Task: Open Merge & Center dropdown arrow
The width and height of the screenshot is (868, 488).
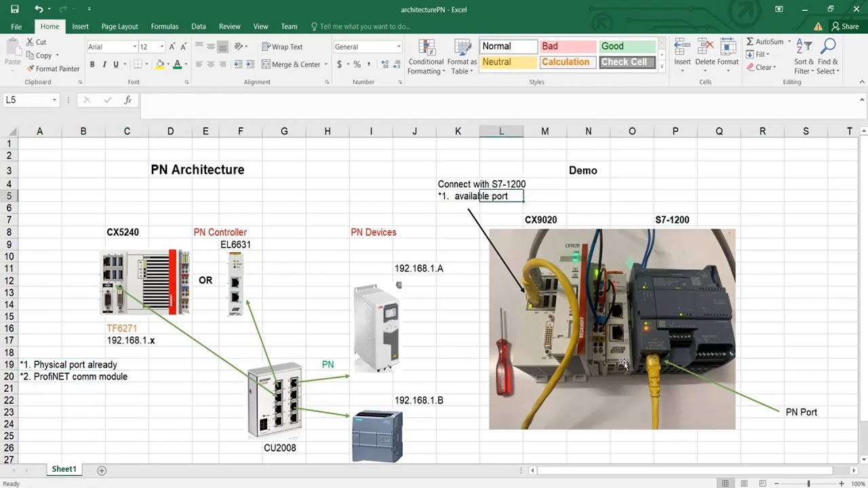Action: click(x=326, y=64)
